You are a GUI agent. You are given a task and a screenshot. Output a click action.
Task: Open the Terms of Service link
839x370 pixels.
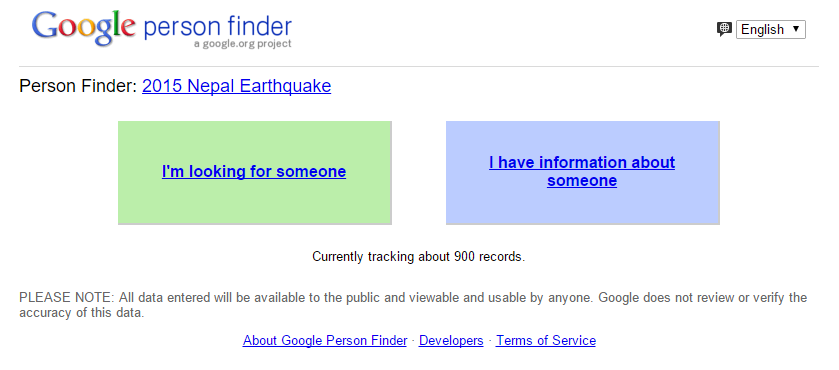pyautogui.click(x=546, y=341)
